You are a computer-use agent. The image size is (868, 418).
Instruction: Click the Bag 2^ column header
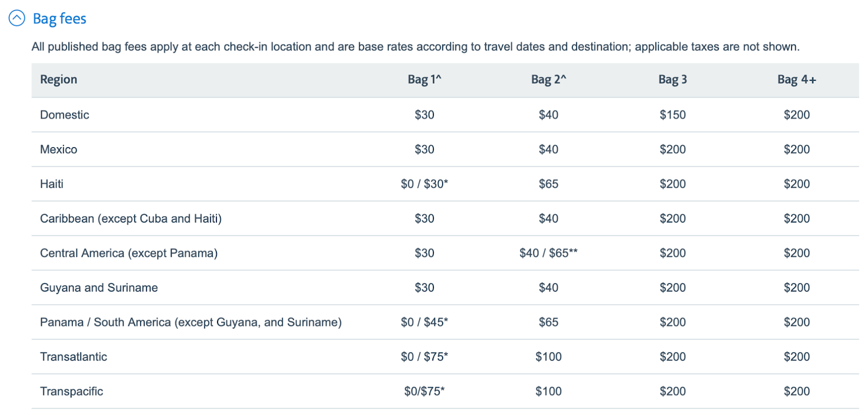pyautogui.click(x=548, y=80)
